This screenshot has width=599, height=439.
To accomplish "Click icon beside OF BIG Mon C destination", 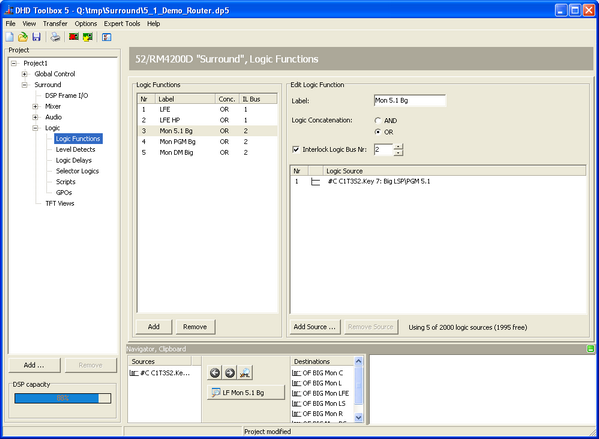I will [x=296, y=373].
